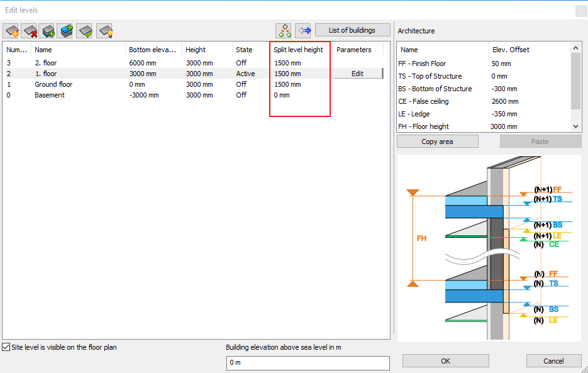Viewport: 588px width, 373px height.
Task: Click the add level icon with green plus
Action: click(x=48, y=31)
